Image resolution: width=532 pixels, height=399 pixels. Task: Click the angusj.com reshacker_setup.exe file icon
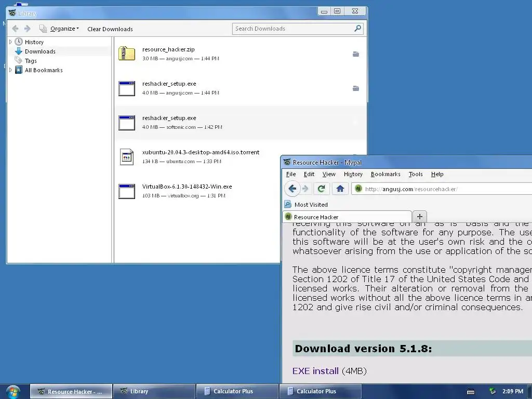(x=127, y=88)
